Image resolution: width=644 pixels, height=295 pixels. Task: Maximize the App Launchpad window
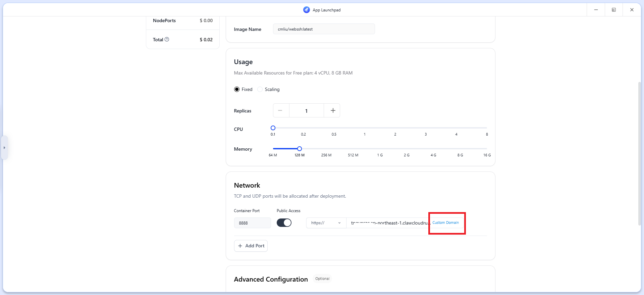[x=613, y=10]
